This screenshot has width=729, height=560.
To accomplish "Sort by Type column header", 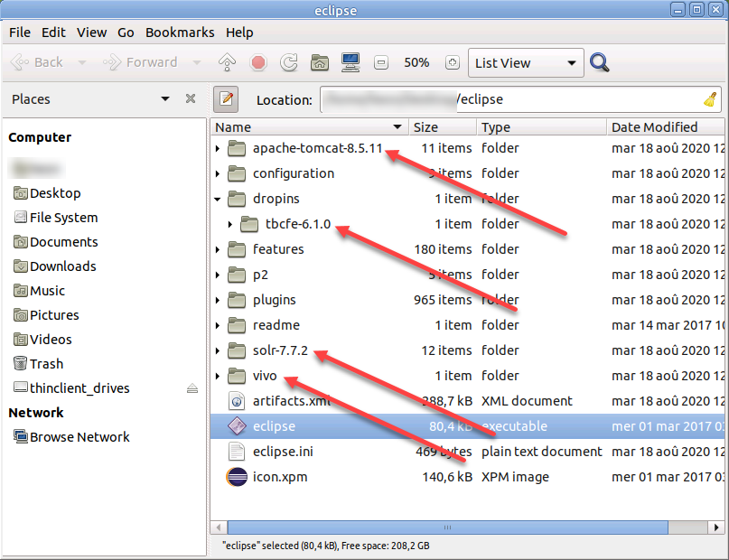I will [x=542, y=126].
